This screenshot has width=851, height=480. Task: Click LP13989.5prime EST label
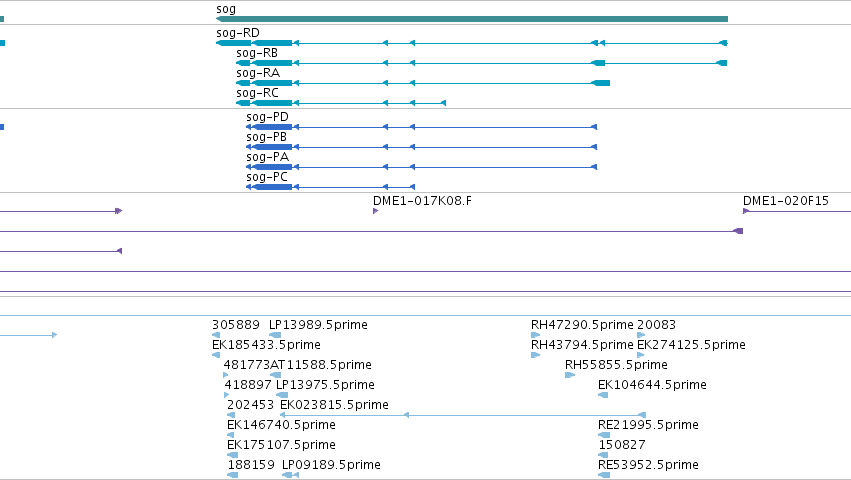click(318, 325)
